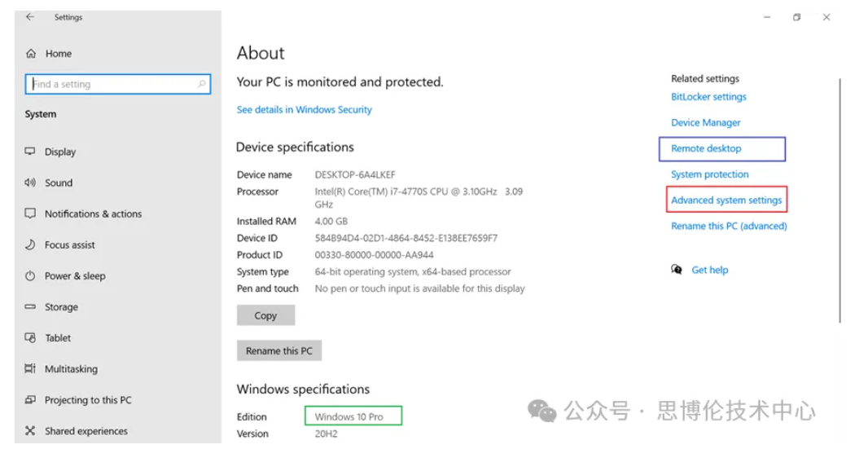The height and width of the screenshot is (449, 868).
Task: Open Advanced system settings link
Action: click(726, 200)
